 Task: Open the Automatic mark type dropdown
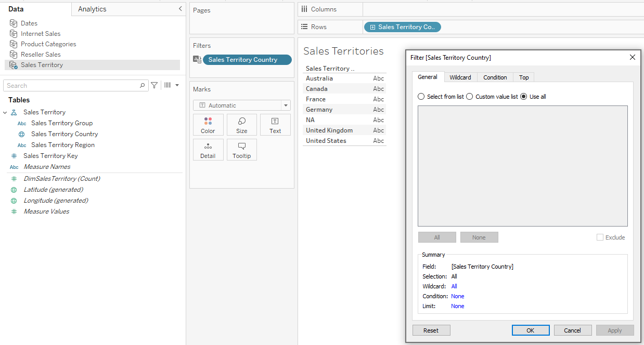(x=285, y=105)
